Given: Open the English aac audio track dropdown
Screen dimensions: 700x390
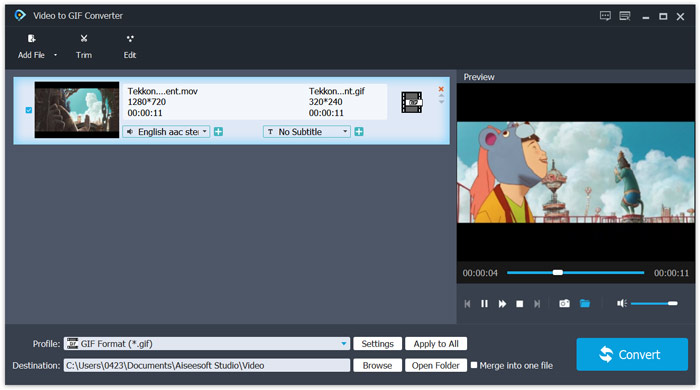Looking at the screenshot, I should click(166, 132).
